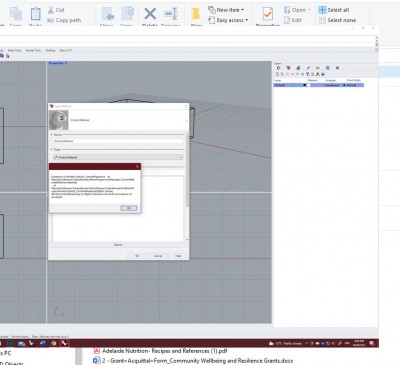400x365 pixels.
Task: Click OK in the exception error dialog
Action: click(x=129, y=208)
